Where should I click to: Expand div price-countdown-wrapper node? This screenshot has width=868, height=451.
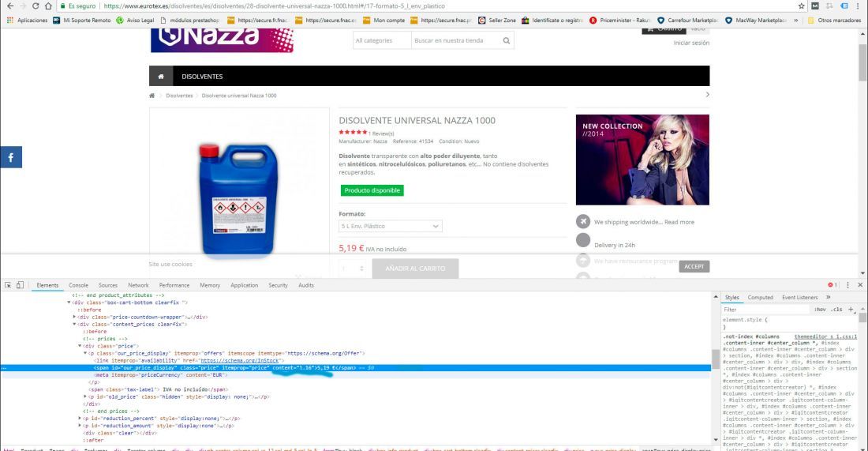coord(75,317)
